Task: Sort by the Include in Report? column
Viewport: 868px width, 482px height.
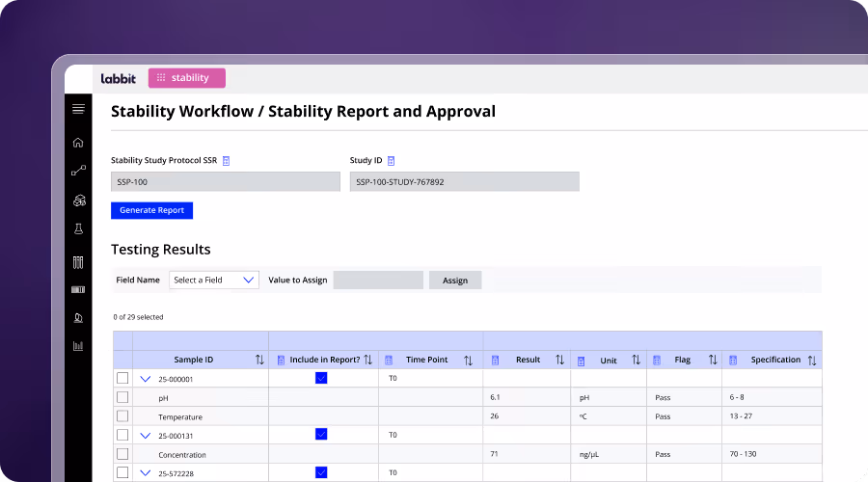Action: click(368, 360)
